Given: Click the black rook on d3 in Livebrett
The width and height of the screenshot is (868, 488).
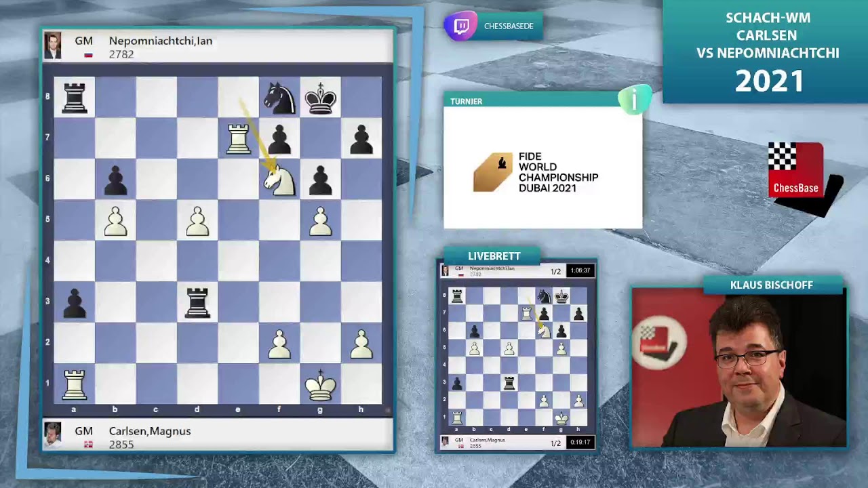Looking at the screenshot, I should point(509,383).
